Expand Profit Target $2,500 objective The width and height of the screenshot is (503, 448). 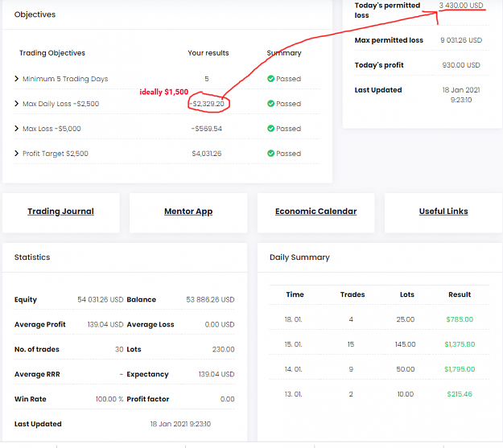coord(16,154)
